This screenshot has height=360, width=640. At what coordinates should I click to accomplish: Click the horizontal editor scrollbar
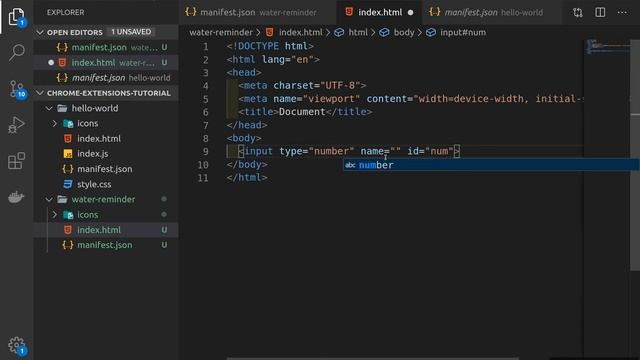pos(372,358)
